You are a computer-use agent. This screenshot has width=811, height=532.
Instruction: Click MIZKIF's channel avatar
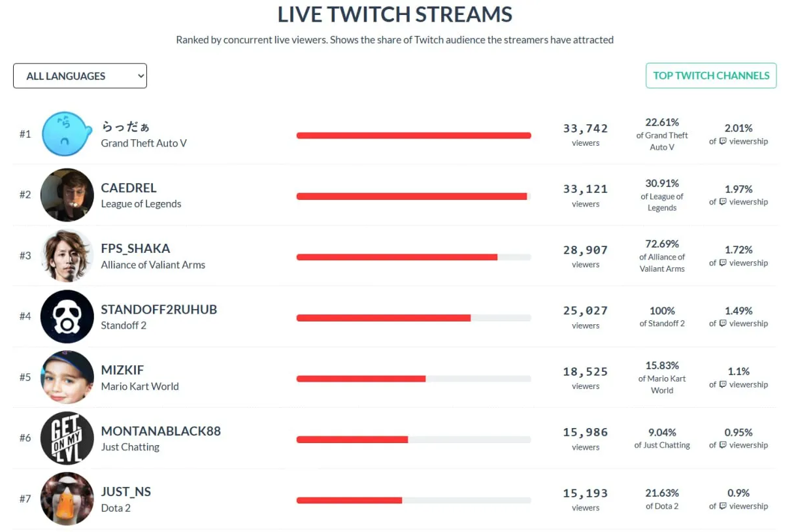click(x=67, y=377)
